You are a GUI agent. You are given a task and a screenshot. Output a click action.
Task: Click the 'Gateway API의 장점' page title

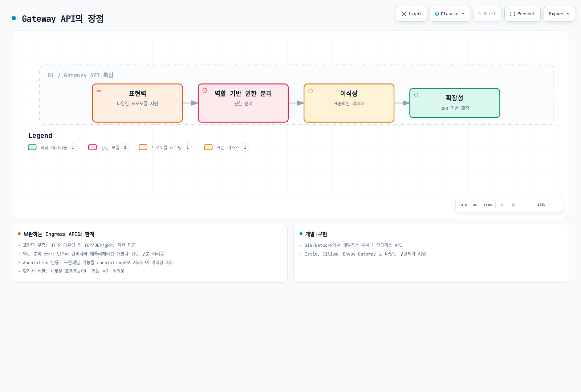tap(63, 19)
